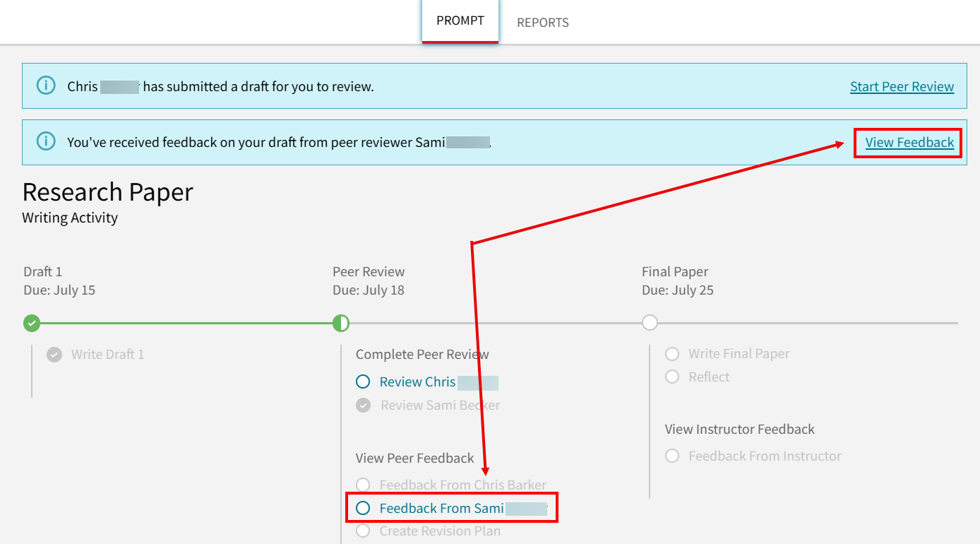Image resolution: width=980 pixels, height=544 pixels.
Task: Click circle next to Reflect
Action: click(x=672, y=377)
